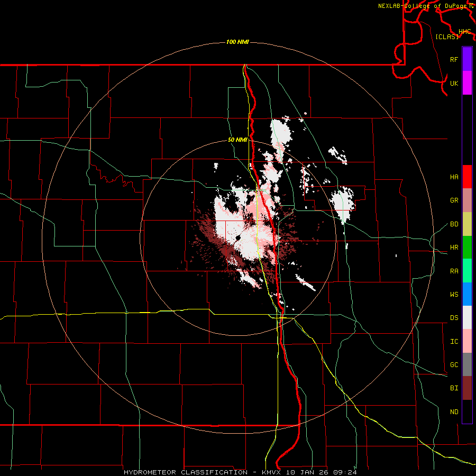Click the RF purple legend color swatch

[x=467, y=59]
